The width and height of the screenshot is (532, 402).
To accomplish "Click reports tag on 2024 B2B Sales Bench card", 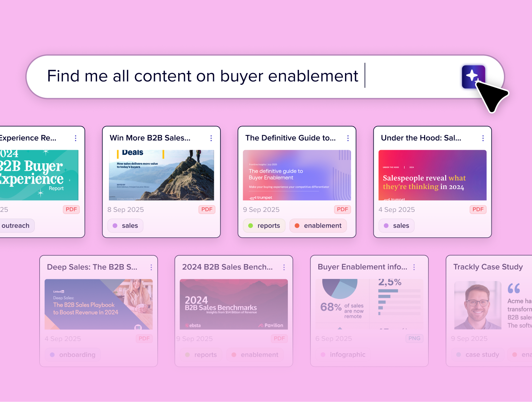I will [x=201, y=355].
